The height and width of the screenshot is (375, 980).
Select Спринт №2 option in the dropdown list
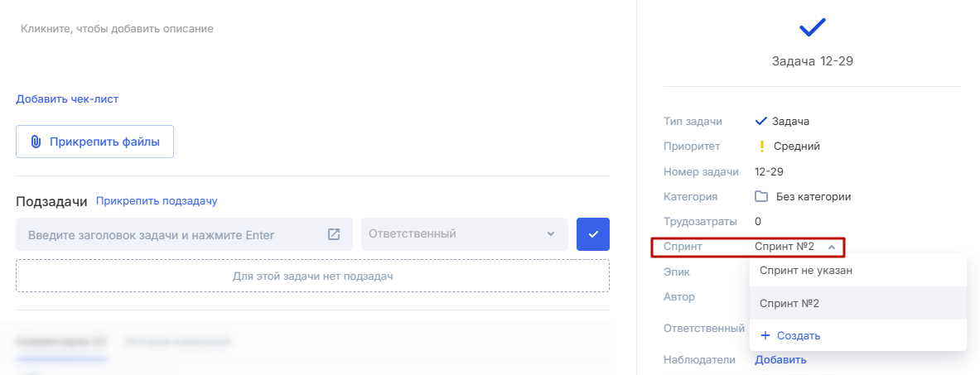(789, 304)
